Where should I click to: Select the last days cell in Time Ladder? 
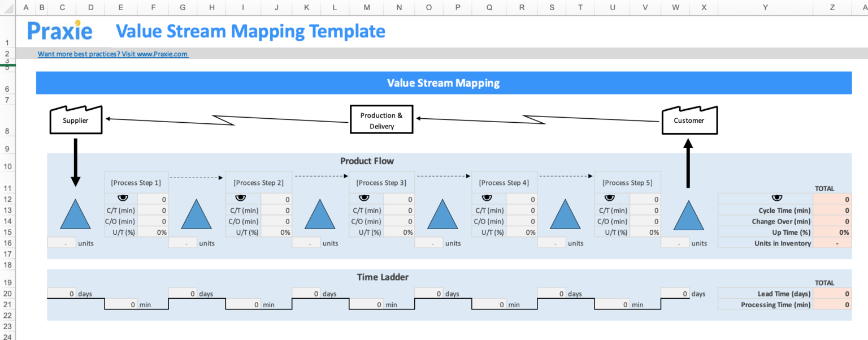point(675,294)
